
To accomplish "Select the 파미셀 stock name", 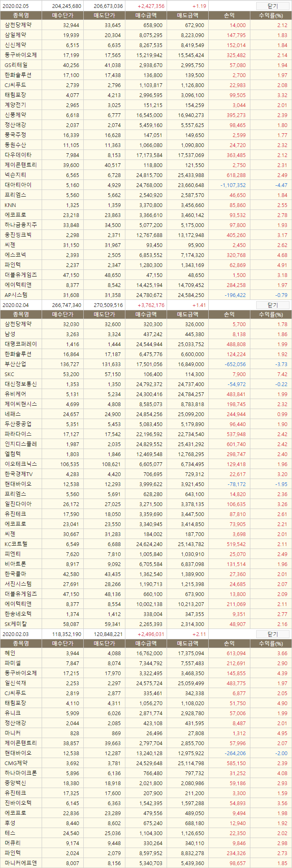I will pos(12,663).
